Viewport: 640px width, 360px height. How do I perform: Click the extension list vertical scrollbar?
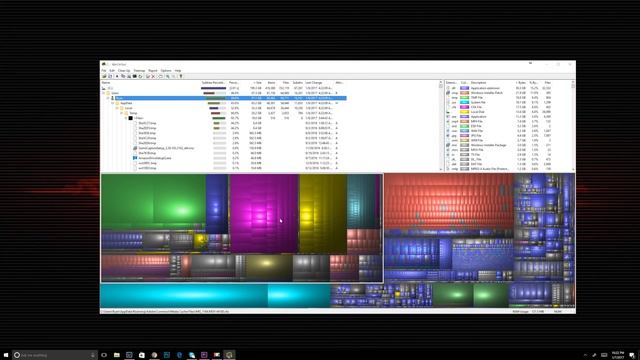pyautogui.click(x=573, y=126)
